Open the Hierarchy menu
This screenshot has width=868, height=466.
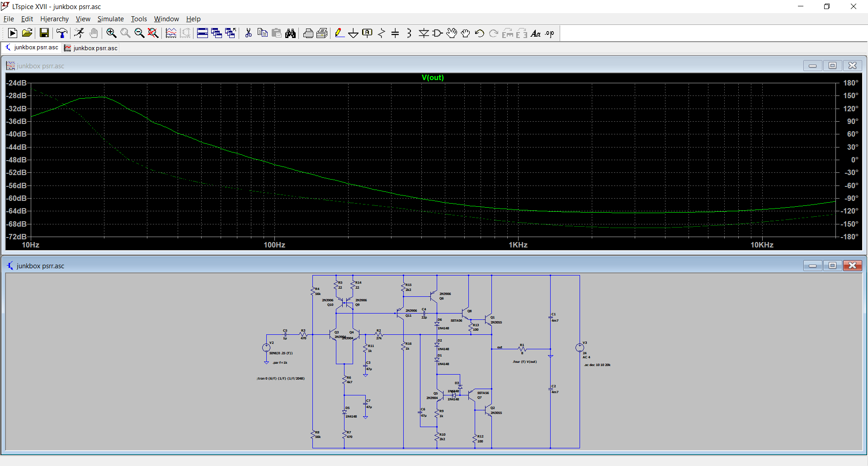(x=54, y=19)
